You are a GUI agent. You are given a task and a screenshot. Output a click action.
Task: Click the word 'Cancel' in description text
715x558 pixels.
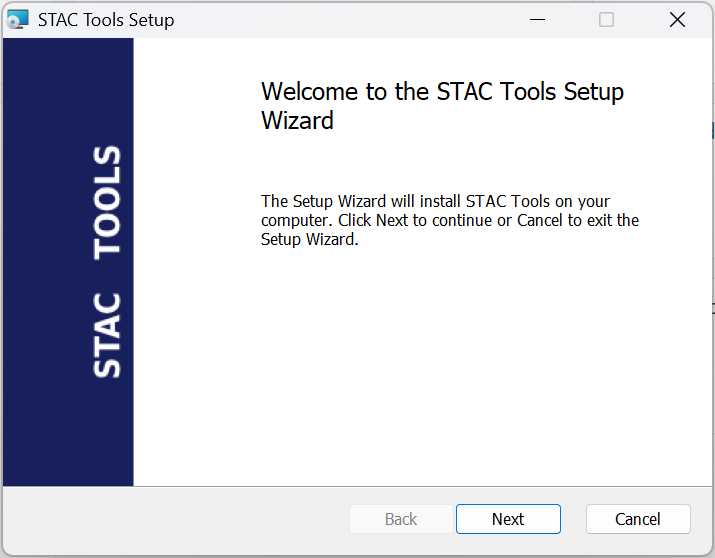click(x=540, y=220)
